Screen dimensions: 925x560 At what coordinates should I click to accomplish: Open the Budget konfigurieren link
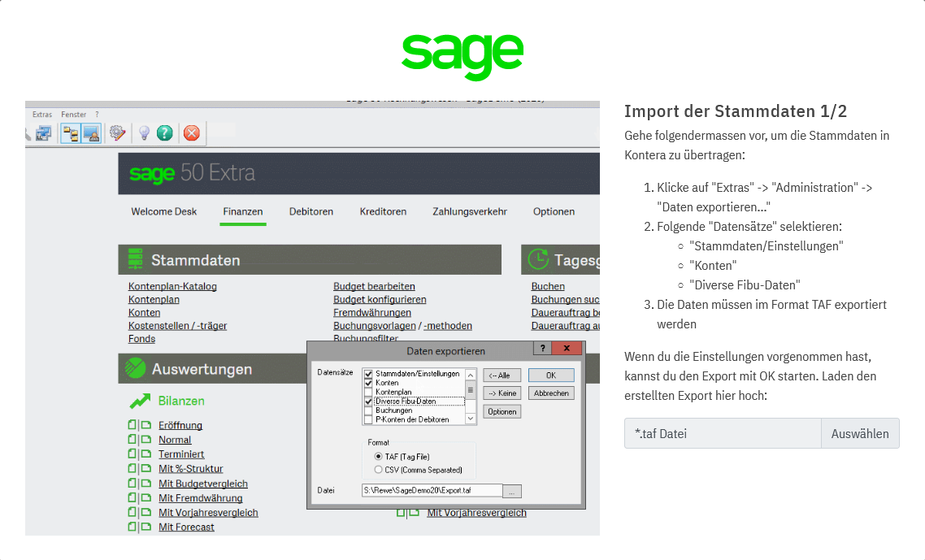pyautogui.click(x=380, y=300)
